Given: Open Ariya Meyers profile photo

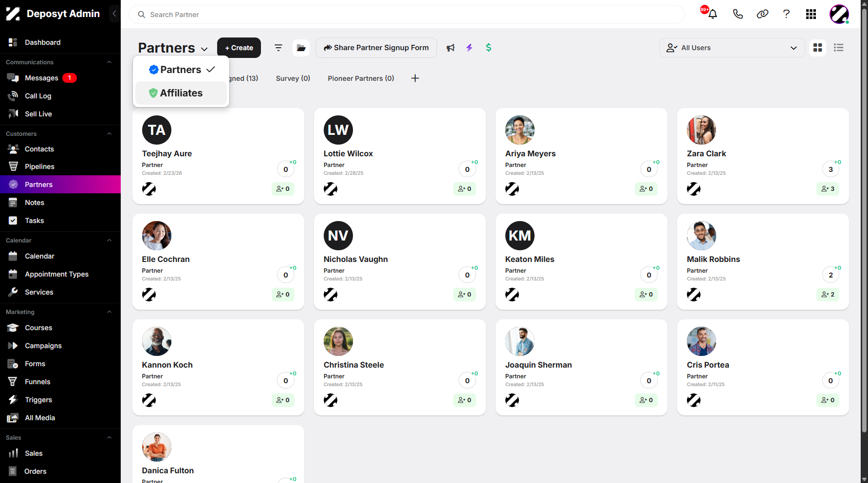Looking at the screenshot, I should 520,130.
